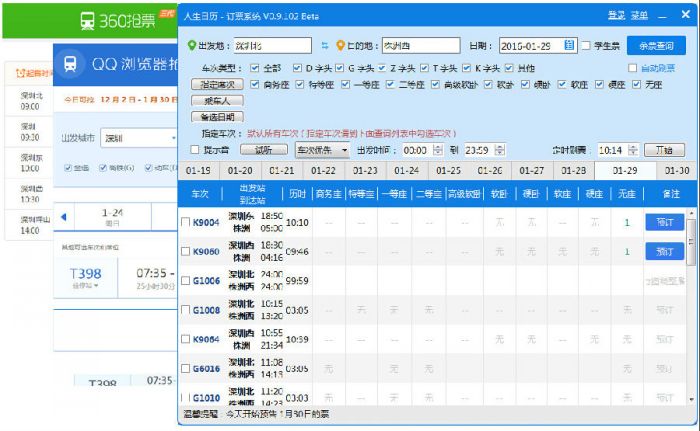Toggle 全部 checkbox in QQ browser window

[x=68, y=167]
